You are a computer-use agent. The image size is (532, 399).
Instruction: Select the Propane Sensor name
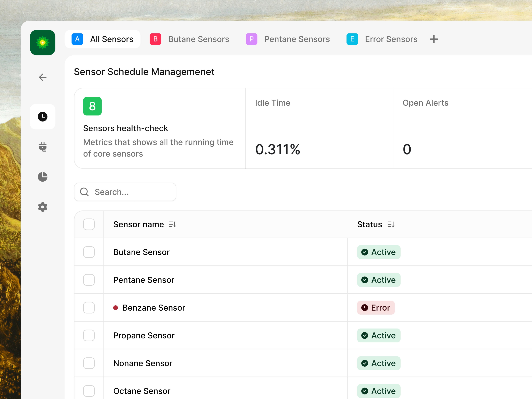click(x=144, y=336)
